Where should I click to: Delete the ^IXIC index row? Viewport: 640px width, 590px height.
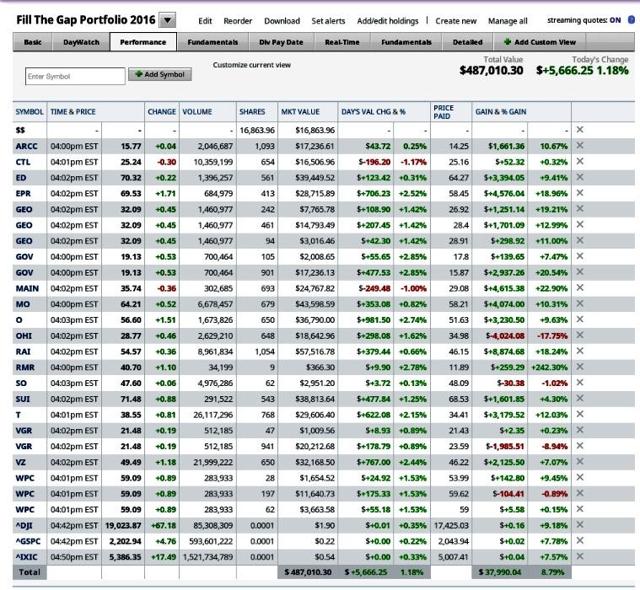point(580,556)
